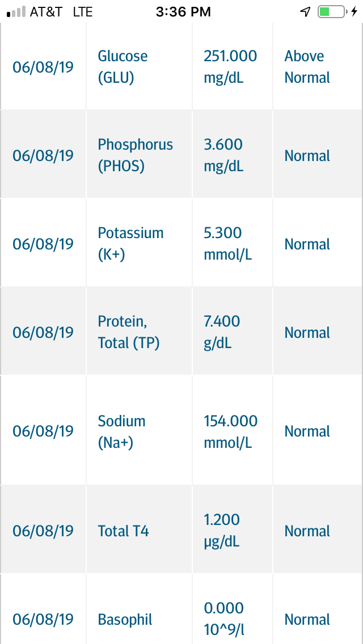Tap the 1.200 µg/dL Total T4 value
Screen dimensions: 363x644
222,531
